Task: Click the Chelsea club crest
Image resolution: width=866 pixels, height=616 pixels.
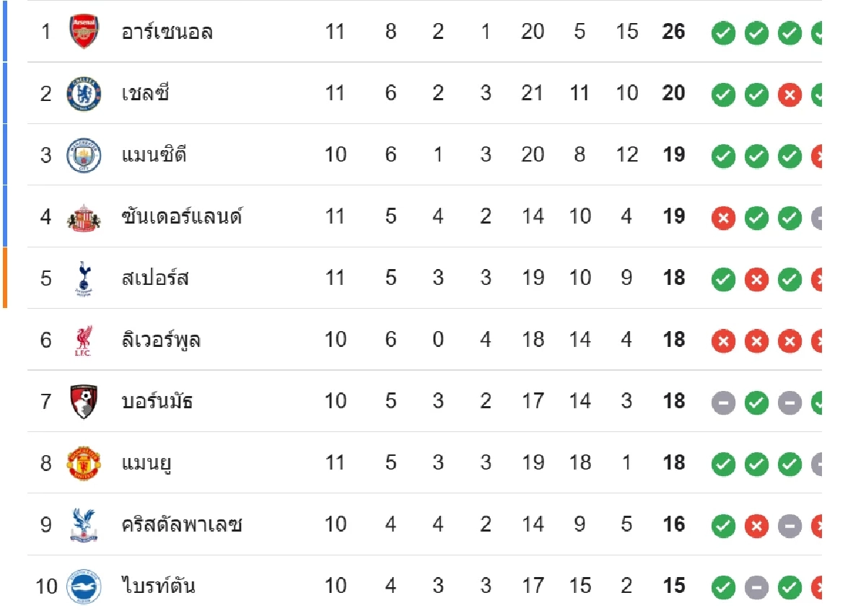Action: coord(84,94)
